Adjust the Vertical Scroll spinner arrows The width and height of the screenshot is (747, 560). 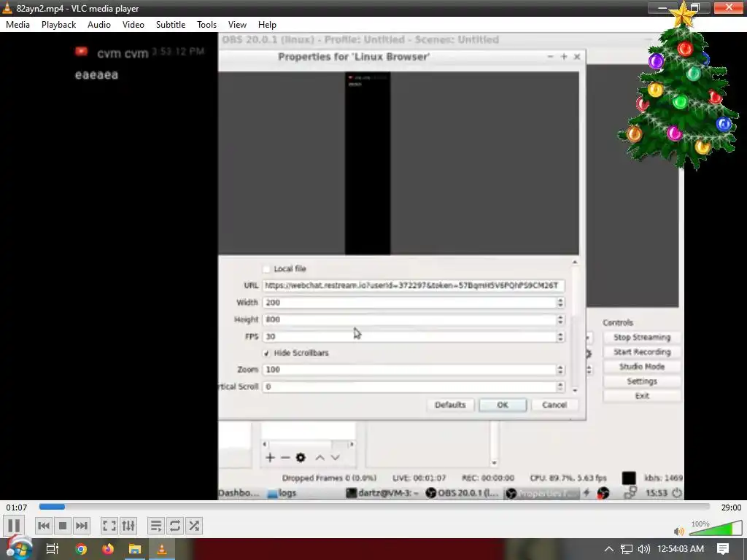point(560,386)
